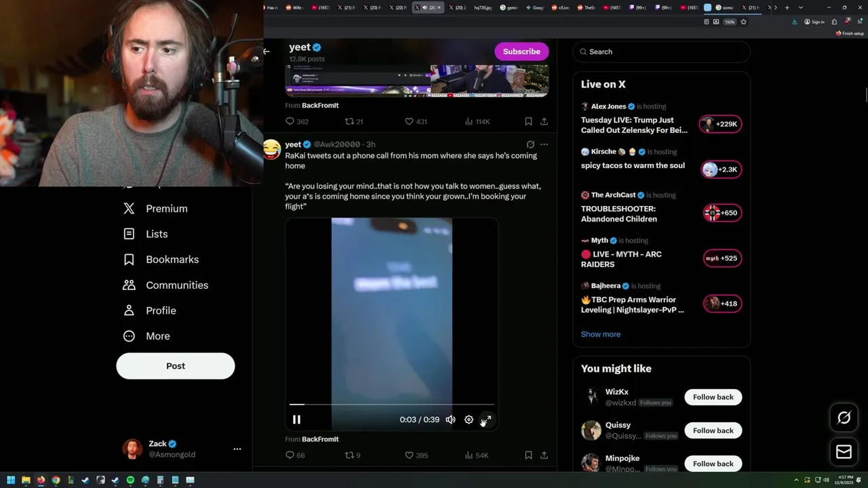Screen dimensions: 868x488
Task: Click Show more under Live on X
Action: click(601, 334)
